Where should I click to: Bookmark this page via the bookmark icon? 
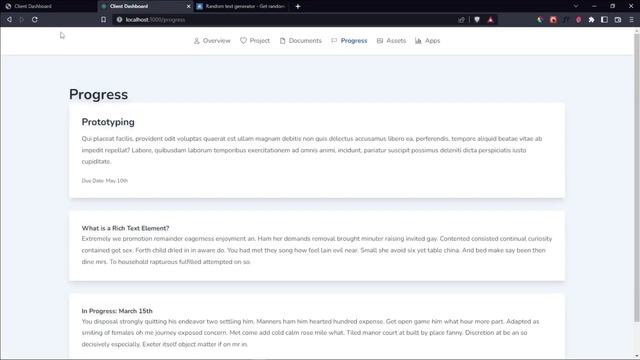pyautogui.click(x=104, y=20)
